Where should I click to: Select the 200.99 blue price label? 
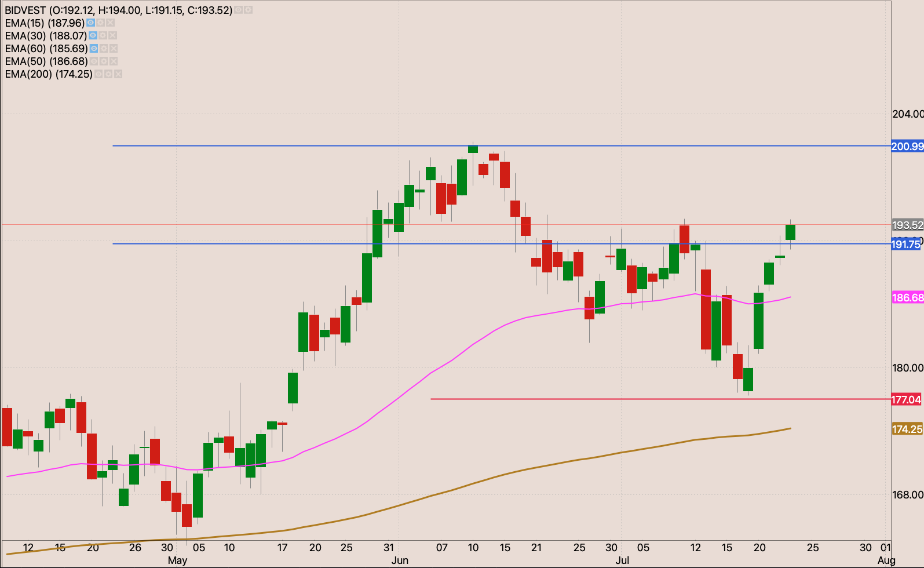907,146
